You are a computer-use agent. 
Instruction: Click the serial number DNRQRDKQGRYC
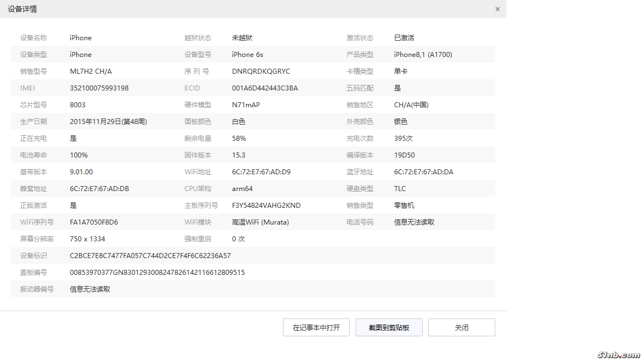point(261,72)
